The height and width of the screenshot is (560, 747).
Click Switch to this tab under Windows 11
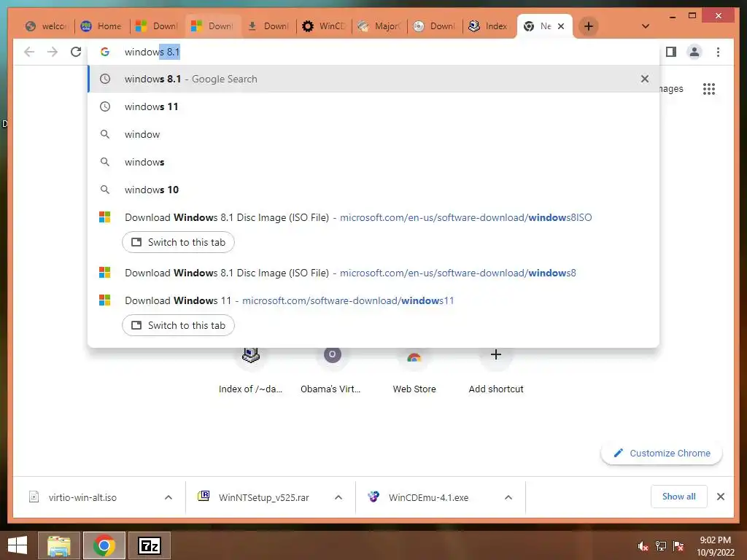coord(178,325)
